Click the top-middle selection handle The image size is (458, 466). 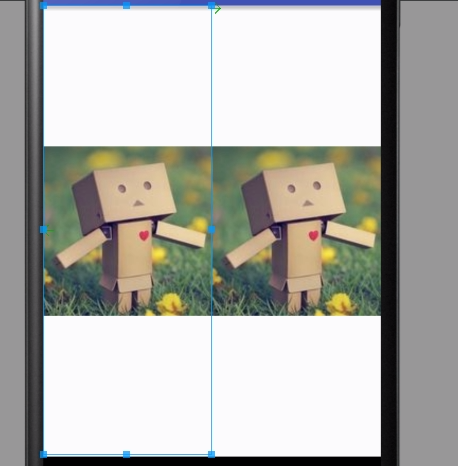click(126, 5)
